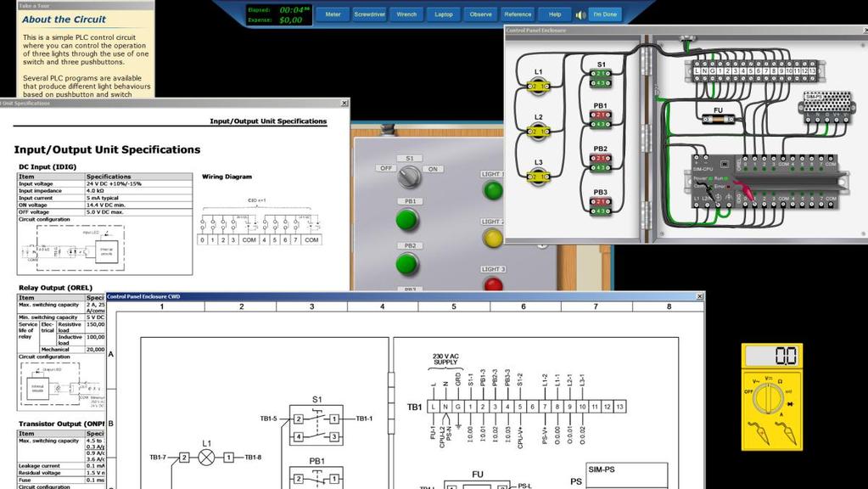Close the Control Panel Enclosure CWD window
Viewport: 868px width, 489px height.
tap(700, 296)
